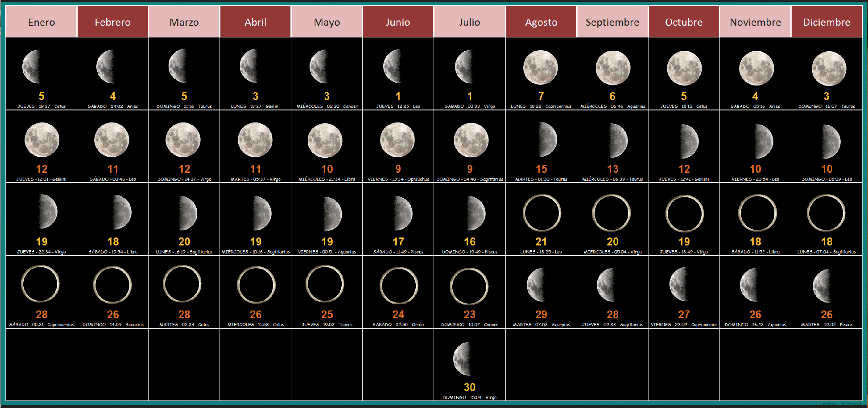Choose the Diciembre month header
Viewport: 868px width, 408px height.
(x=827, y=22)
